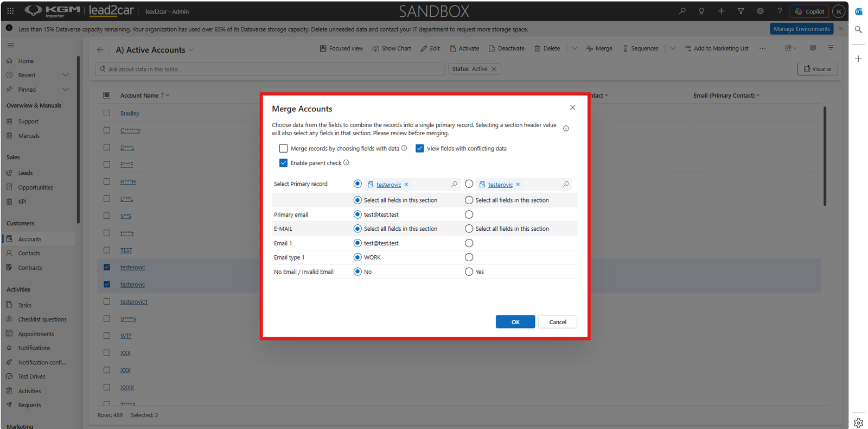Click Manage Environments button

coord(802,29)
